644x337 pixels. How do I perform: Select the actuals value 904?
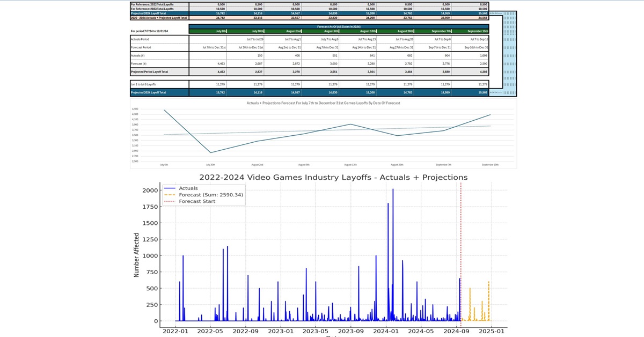click(x=447, y=55)
